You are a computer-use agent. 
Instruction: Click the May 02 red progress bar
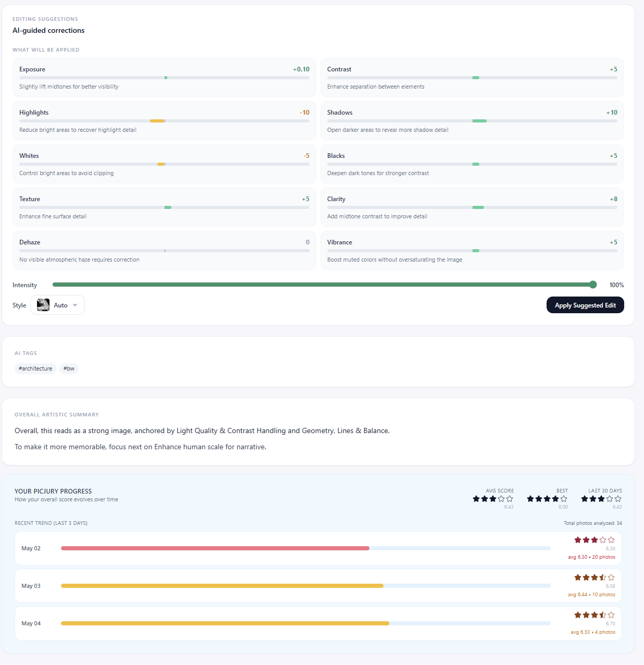click(x=215, y=548)
